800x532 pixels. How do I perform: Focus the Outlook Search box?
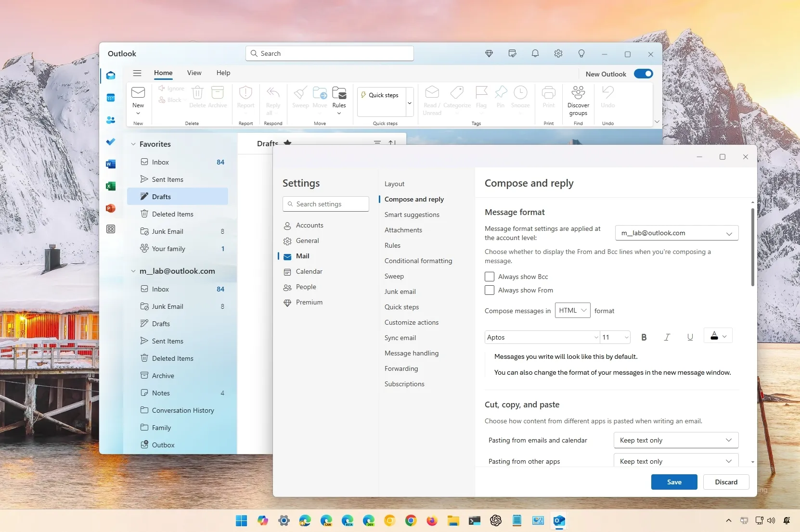[330, 53]
